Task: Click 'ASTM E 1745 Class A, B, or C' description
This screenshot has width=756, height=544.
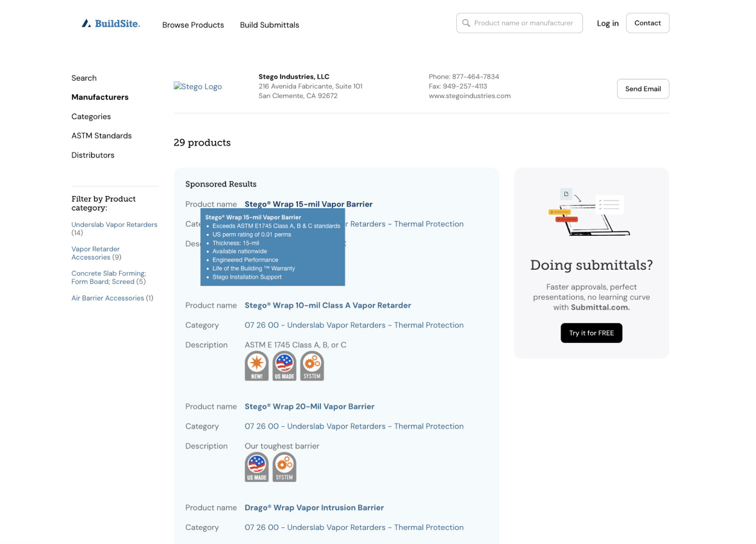Action: click(295, 345)
